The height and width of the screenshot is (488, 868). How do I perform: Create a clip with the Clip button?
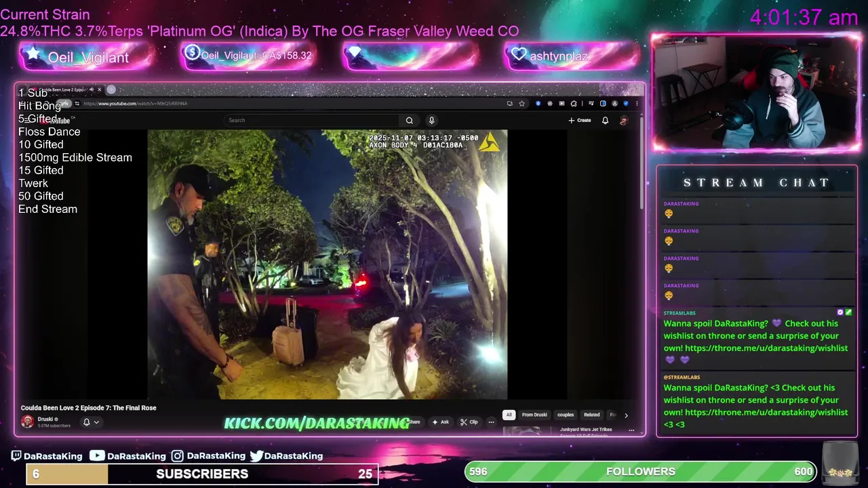(469, 422)
